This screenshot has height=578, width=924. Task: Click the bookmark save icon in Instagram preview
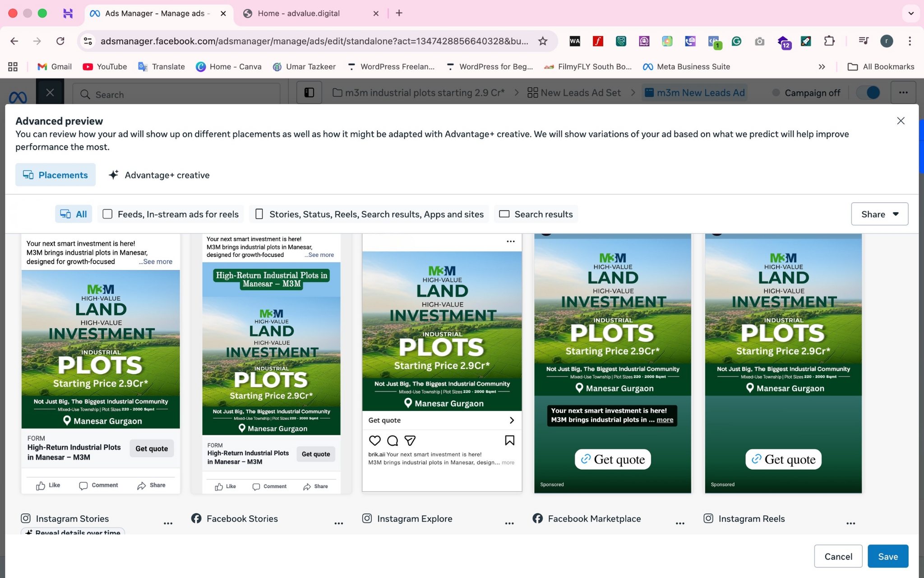[509, 440]
